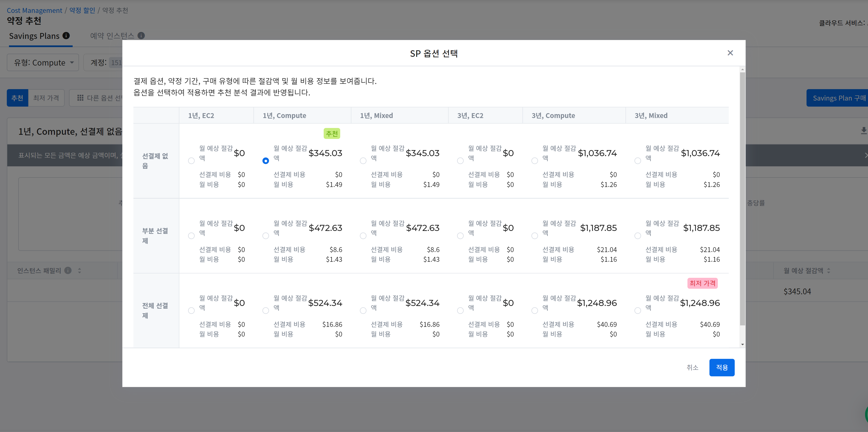Select 3년 Compute 선결제 없음 radio option
Image resolution: width=868 pixels, height=432 pixels.
pos(534,161)
